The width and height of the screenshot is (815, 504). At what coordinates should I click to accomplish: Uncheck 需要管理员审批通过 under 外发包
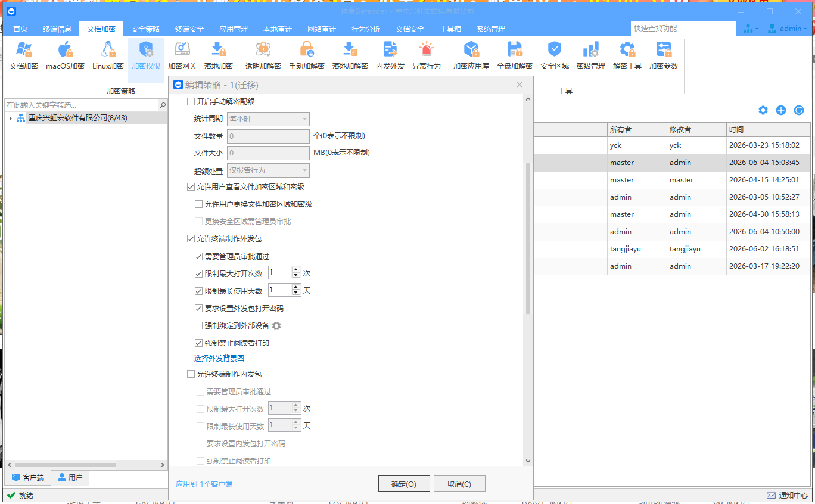199,257
